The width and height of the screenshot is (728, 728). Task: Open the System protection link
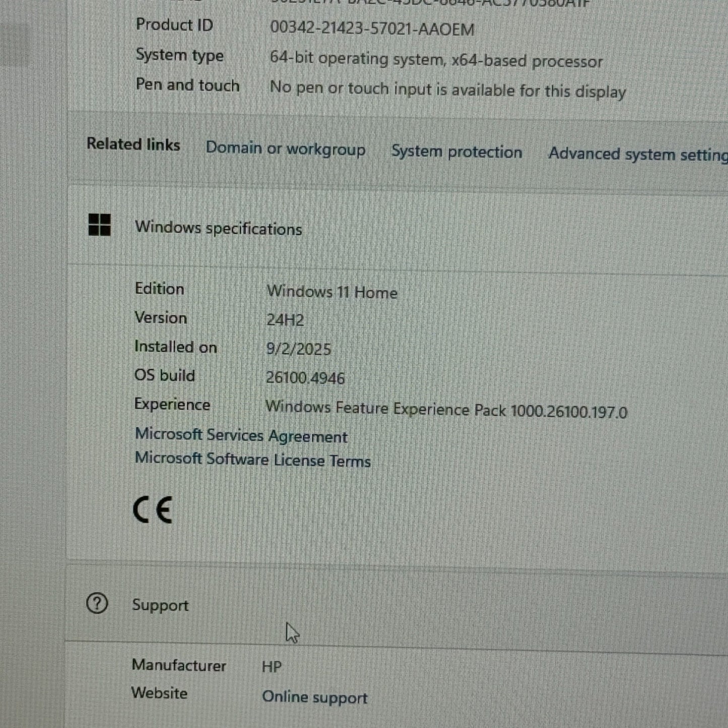(x=457, y=152)
